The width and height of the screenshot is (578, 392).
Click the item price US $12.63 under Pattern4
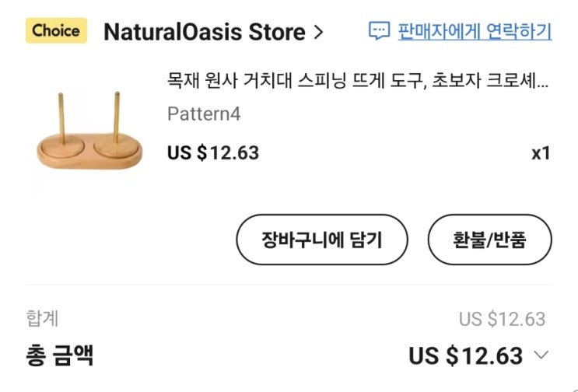213,152
